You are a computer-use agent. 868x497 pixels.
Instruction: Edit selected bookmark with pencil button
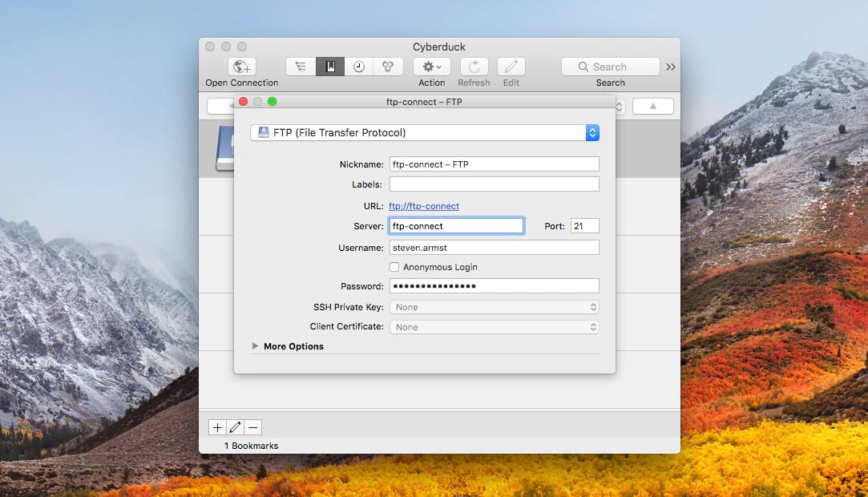236,427
